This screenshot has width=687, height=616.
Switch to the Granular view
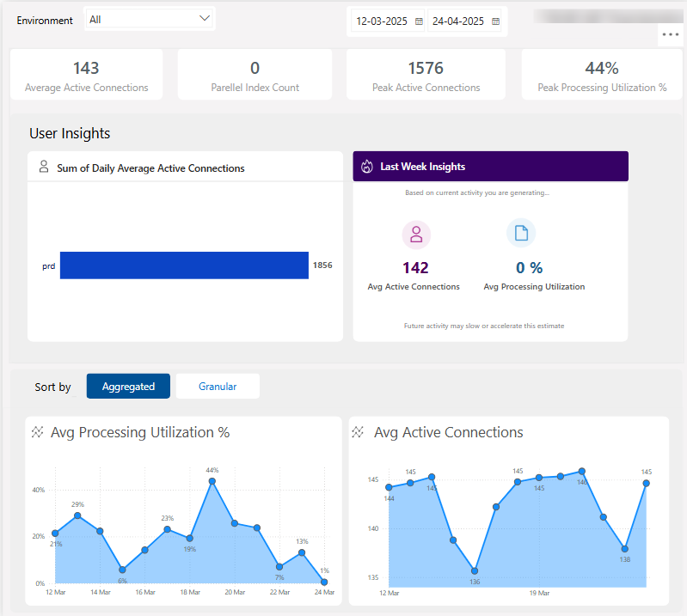click(x=218, y=386)
